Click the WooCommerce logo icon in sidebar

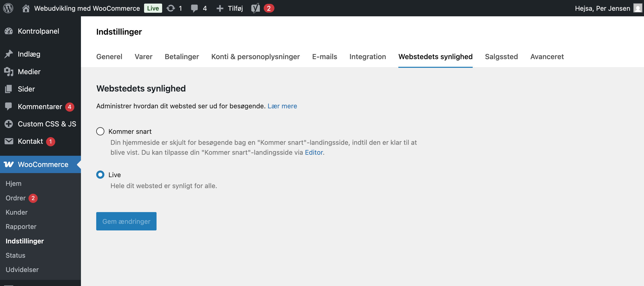pyautogui.click(x=9, y=164)
